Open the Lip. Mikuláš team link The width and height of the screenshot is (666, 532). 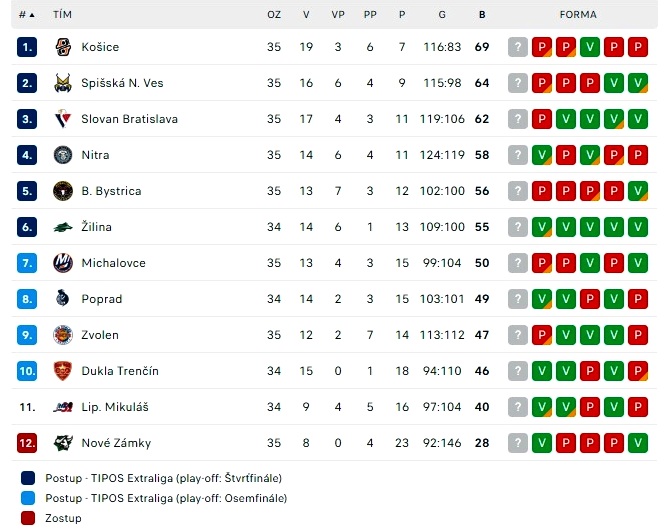click(x=115, y=407)
